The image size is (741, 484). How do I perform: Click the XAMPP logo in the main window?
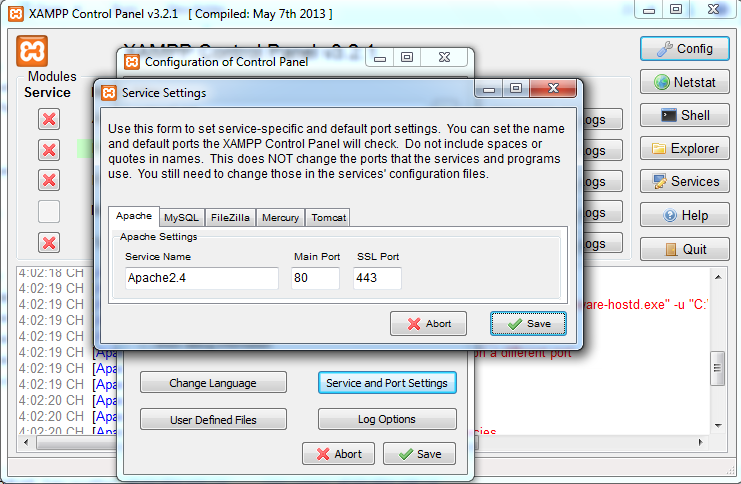32,51
